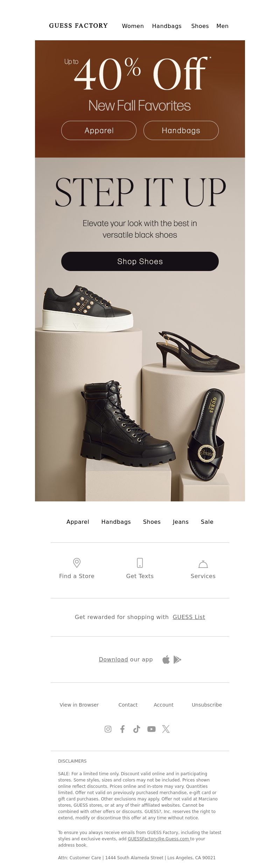Open the TikTok social icon
This screenshot has width=280, height=868.
[x=136, y=729]
